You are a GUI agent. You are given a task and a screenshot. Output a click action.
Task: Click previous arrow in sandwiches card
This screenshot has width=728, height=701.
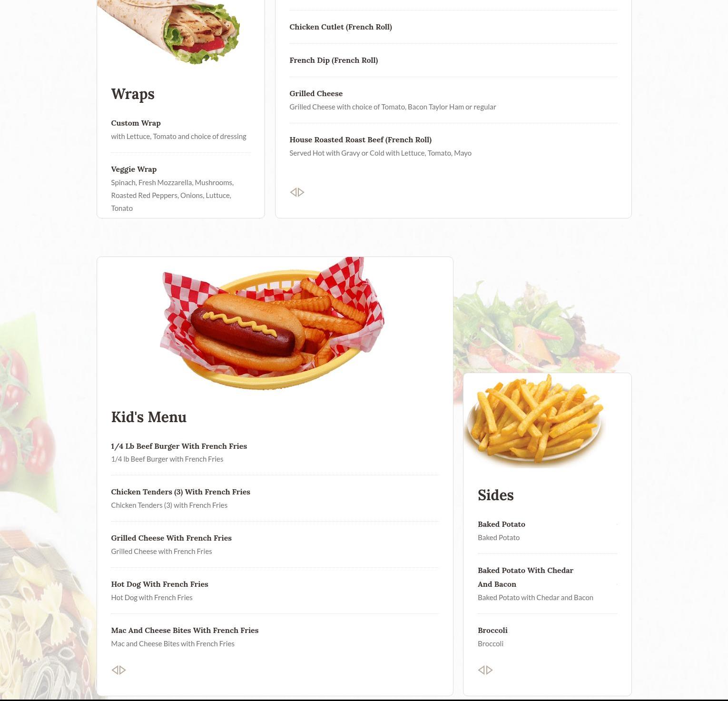294,192
